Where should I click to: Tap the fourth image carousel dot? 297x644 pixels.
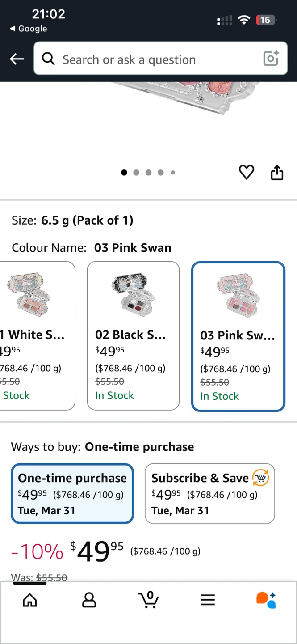160,173
